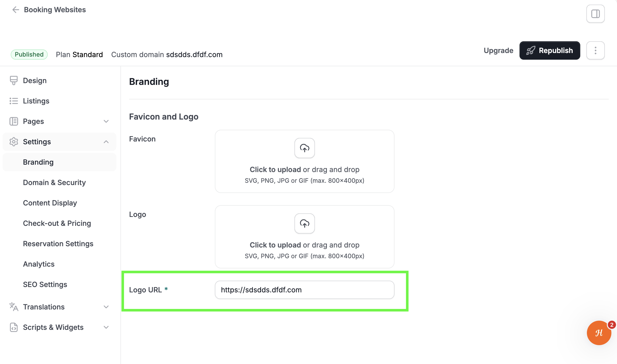Click the Listings list icon

(x=14, y=101)
